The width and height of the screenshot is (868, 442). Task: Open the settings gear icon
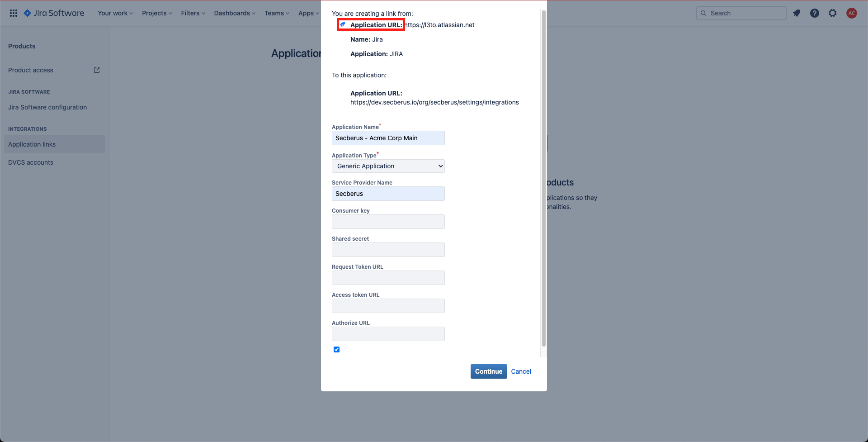833,13
